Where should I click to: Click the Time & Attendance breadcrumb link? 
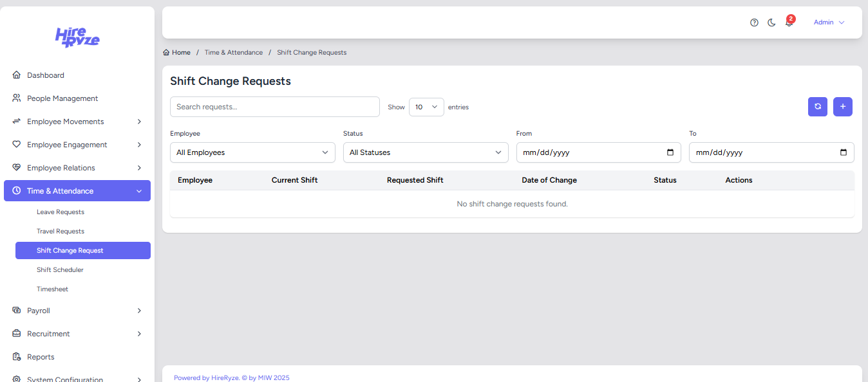point(233,53)
